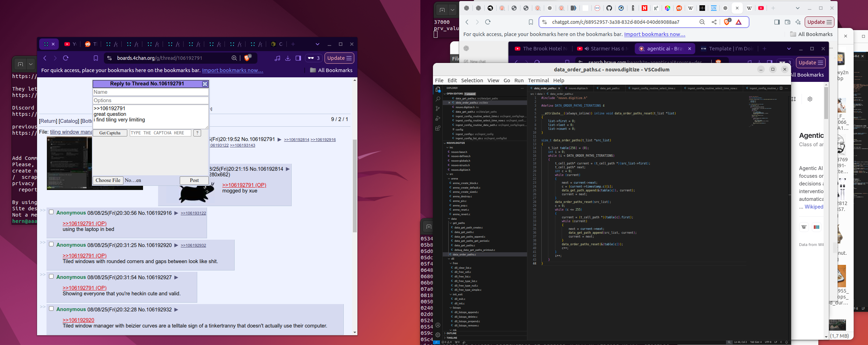Close the Reply to Thread popup
Viewport: 868px width, 345px height.
coord(205,84)
